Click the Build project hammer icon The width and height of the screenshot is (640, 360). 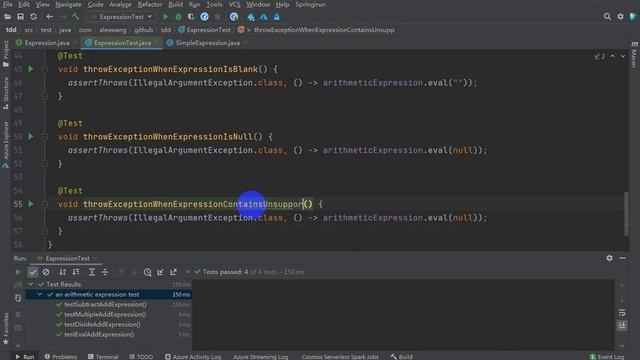[x=76, y=17]
